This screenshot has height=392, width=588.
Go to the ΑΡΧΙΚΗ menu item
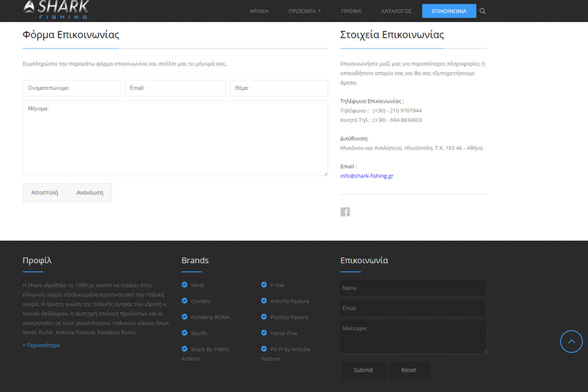[x=259, y=11]
